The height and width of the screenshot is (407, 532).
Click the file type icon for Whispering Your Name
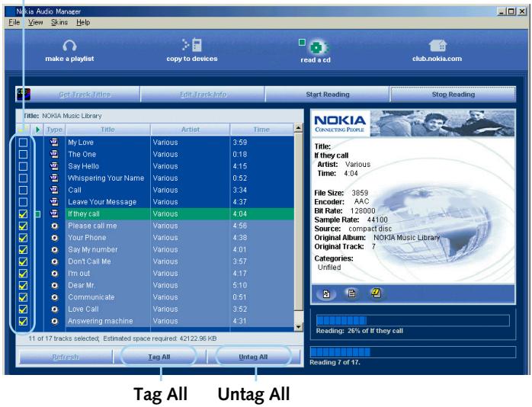pyautogui.click(x=54, y=178)
